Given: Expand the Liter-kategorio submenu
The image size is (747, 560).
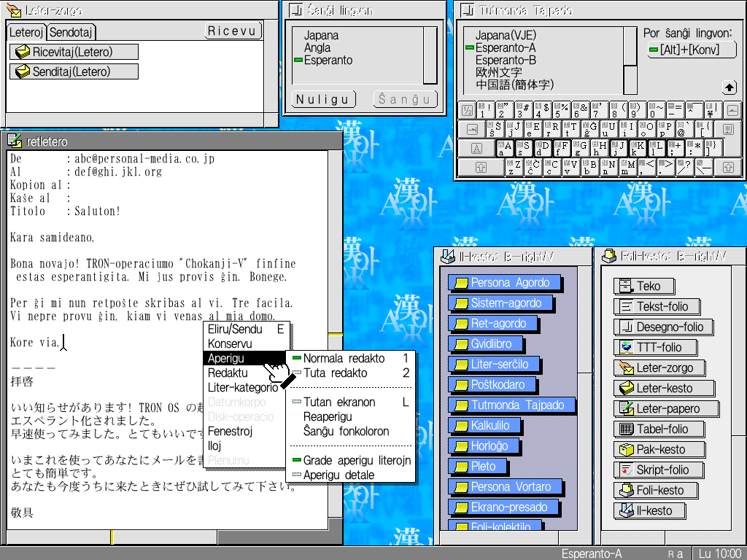Looking at the screenshot, I should pyautogui.click(x=242, y=388).
